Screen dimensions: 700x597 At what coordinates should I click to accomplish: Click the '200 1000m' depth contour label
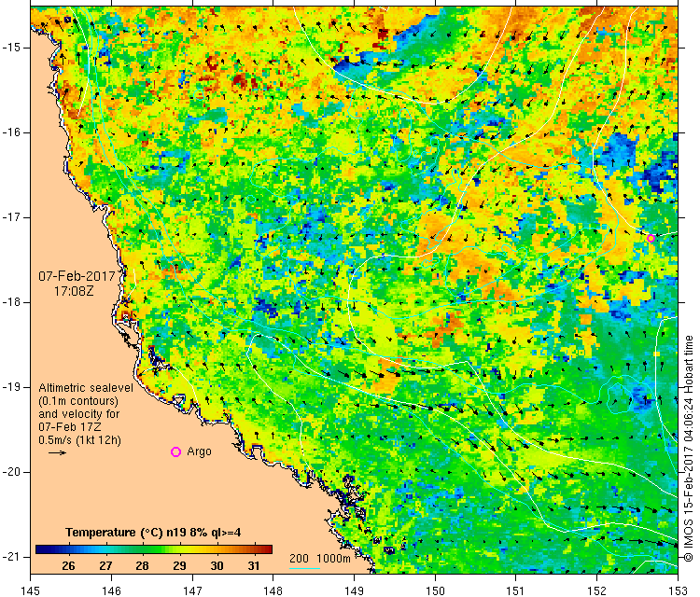point(319,558)
